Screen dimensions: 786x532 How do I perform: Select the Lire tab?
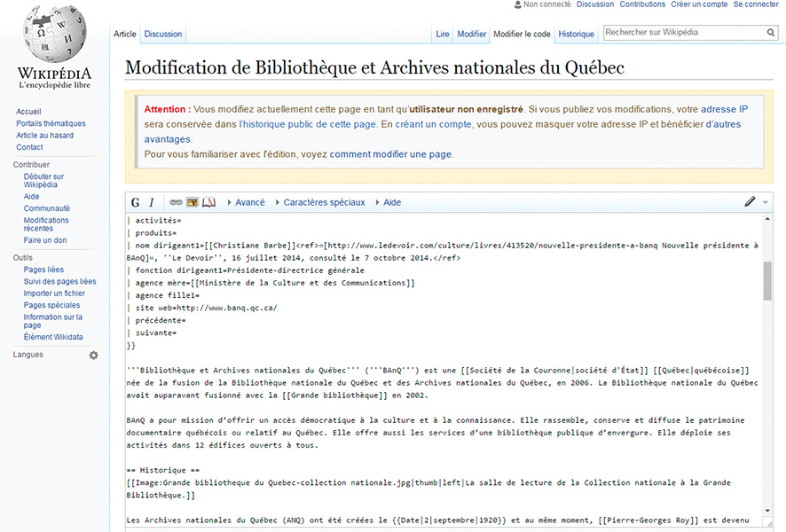443,34
